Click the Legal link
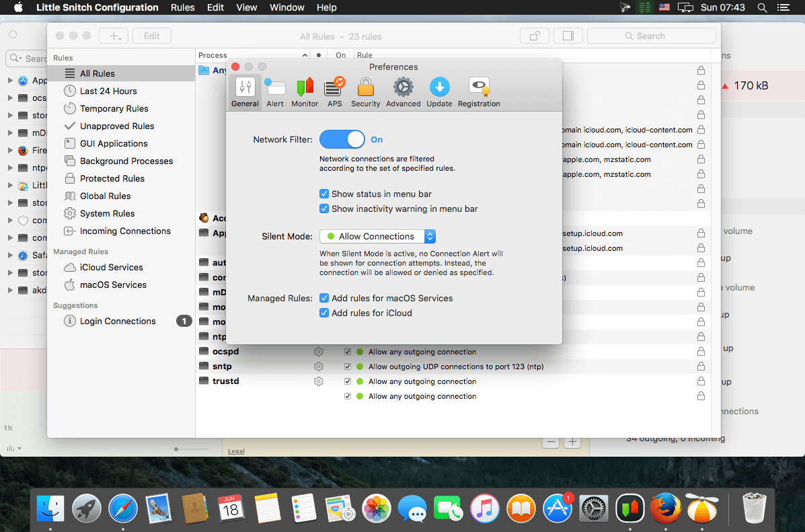 (x=236, y=451)
